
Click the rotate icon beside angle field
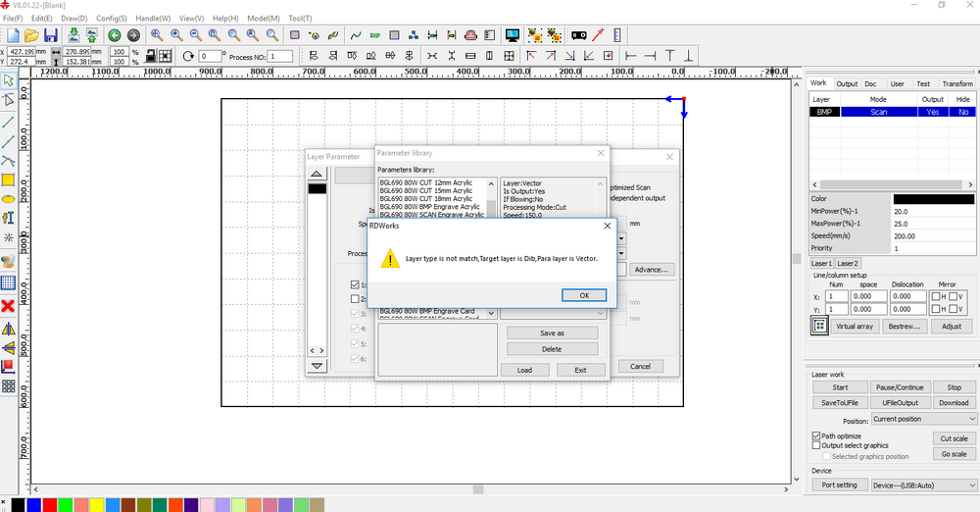(187, 56)
